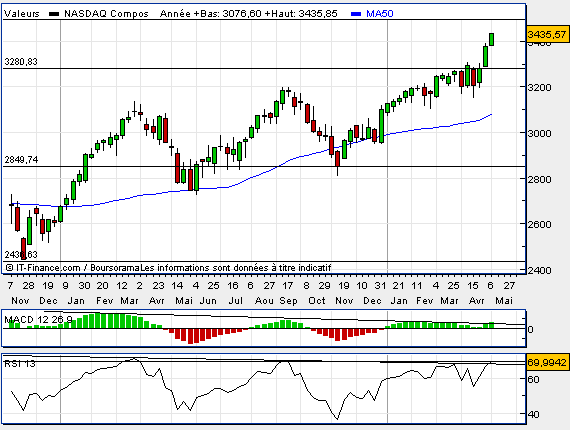
Task: Click the IT-Finance.com / Boursorama credit text
Action: coord(73,268)
